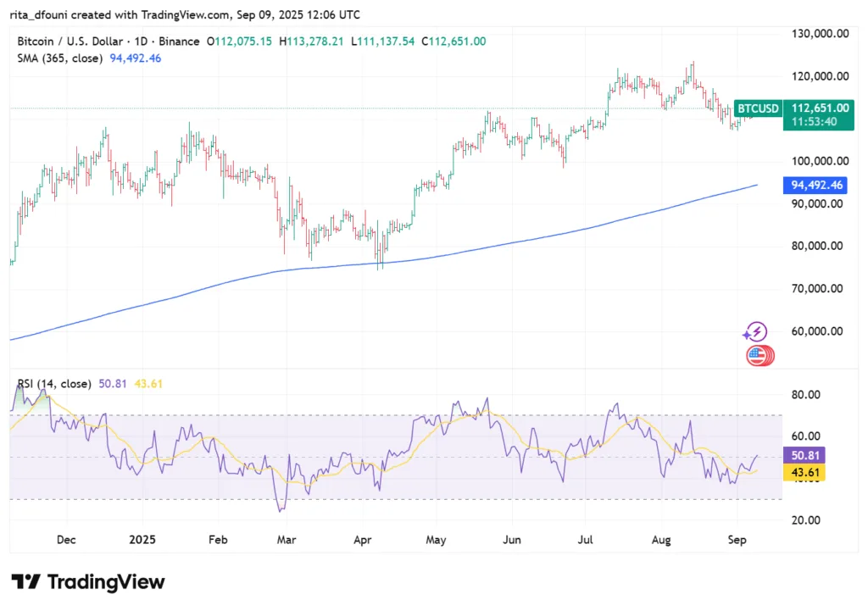Click the 2025 label on time axis
Screen dimensions: 868x611
click(142, 539)
